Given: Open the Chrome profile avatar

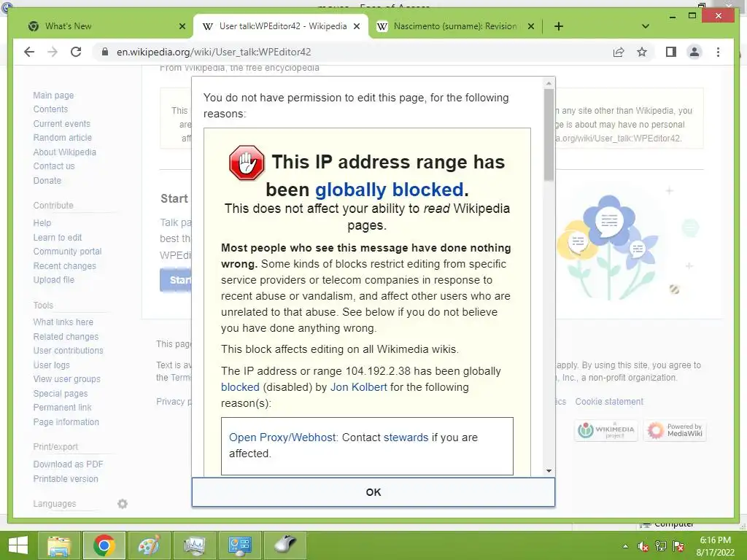Looking at the screenshot, I should 694,52.
